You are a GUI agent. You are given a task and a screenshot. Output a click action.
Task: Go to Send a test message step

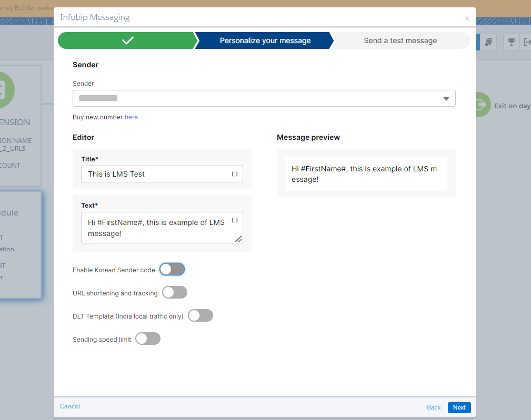click(x=400, y=40)
